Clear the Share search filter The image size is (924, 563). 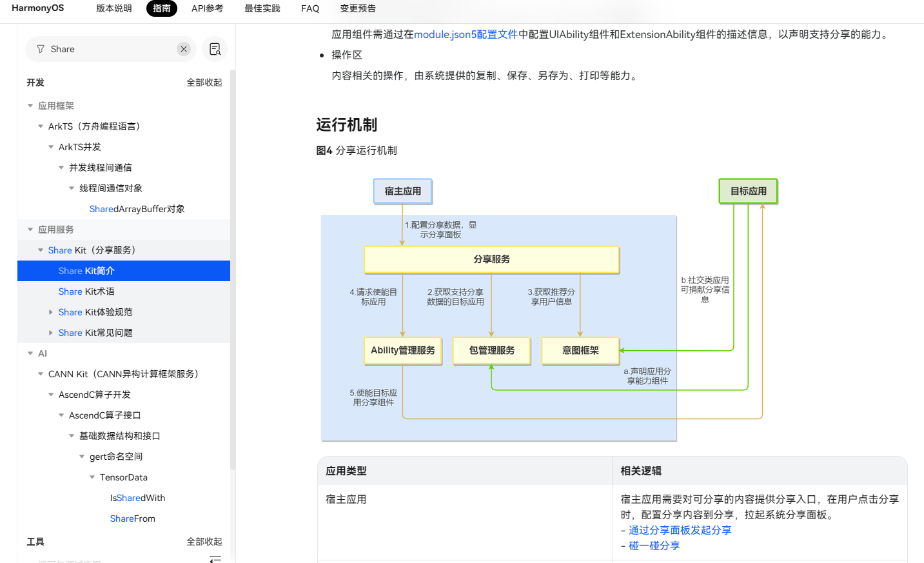click(184, 49)
